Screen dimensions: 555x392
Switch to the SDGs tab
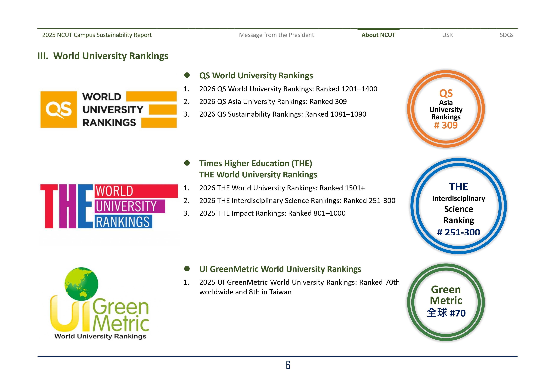coord(506,35)
